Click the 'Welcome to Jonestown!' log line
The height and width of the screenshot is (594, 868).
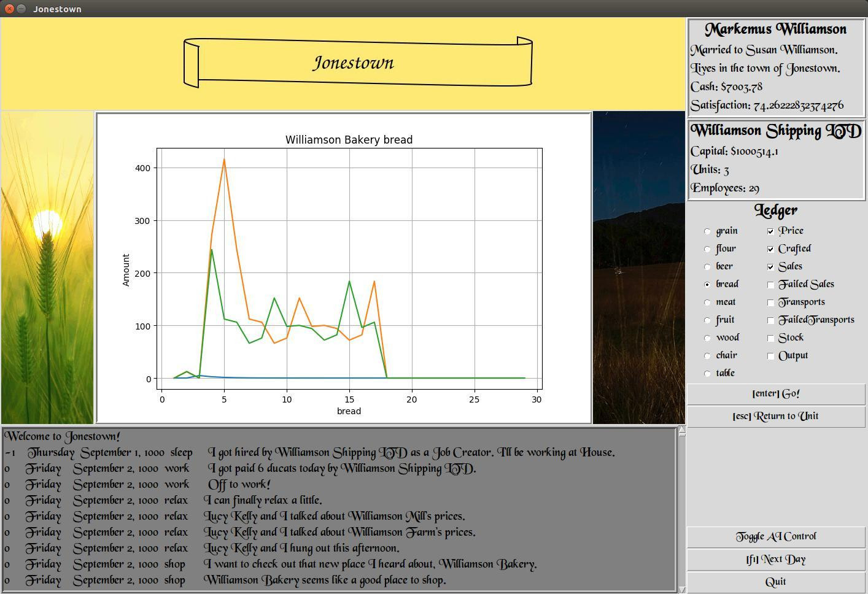tap(63, 437)
